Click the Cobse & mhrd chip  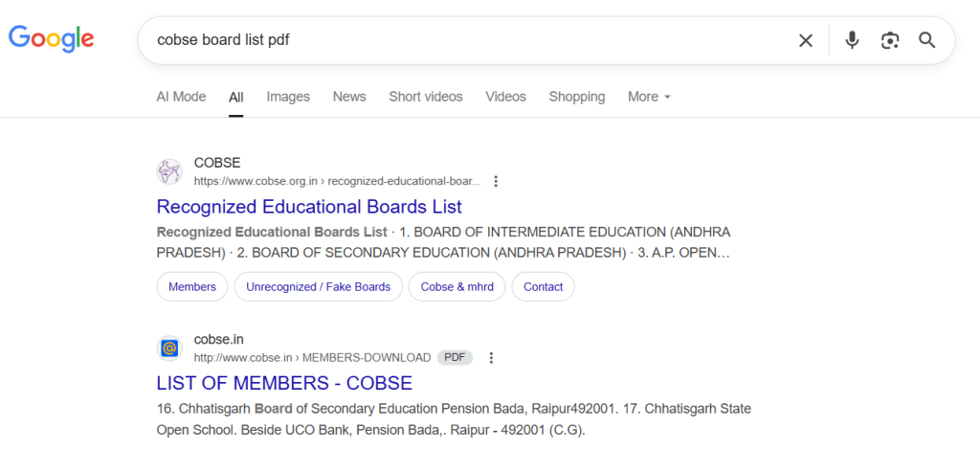coord(457,287)
